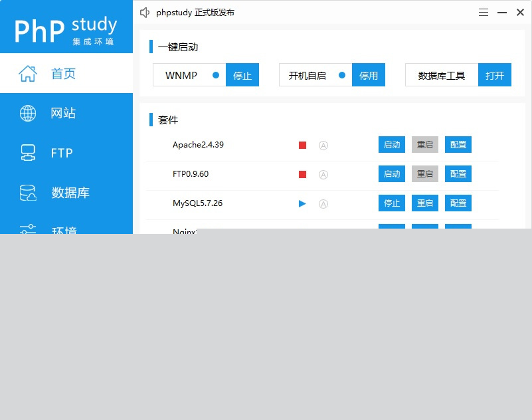532x420 pixels.
Task: Click the phpstudy 正式版发布 announcement
Action: [x=195, y=13]
